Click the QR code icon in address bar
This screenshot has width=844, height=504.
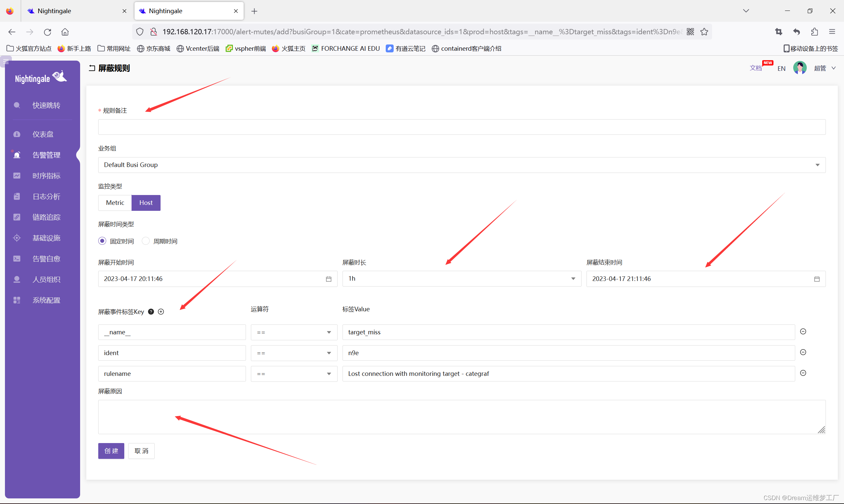[x=690, y=32]
